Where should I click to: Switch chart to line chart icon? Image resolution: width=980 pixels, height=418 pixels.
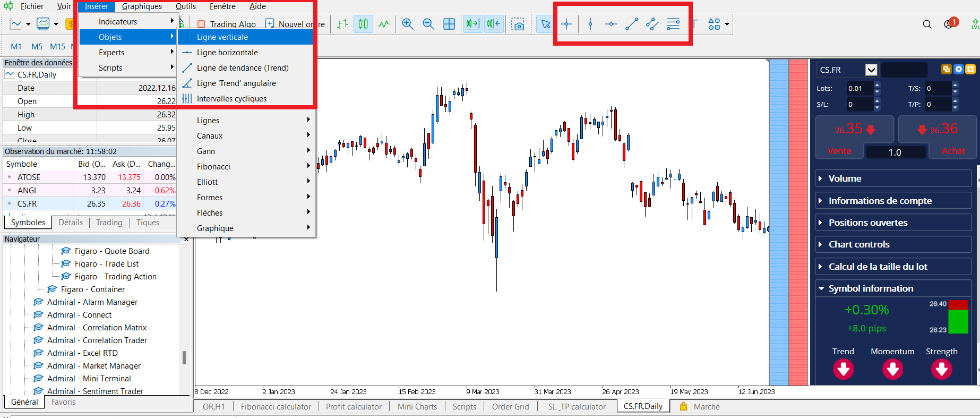click(384, 24)
